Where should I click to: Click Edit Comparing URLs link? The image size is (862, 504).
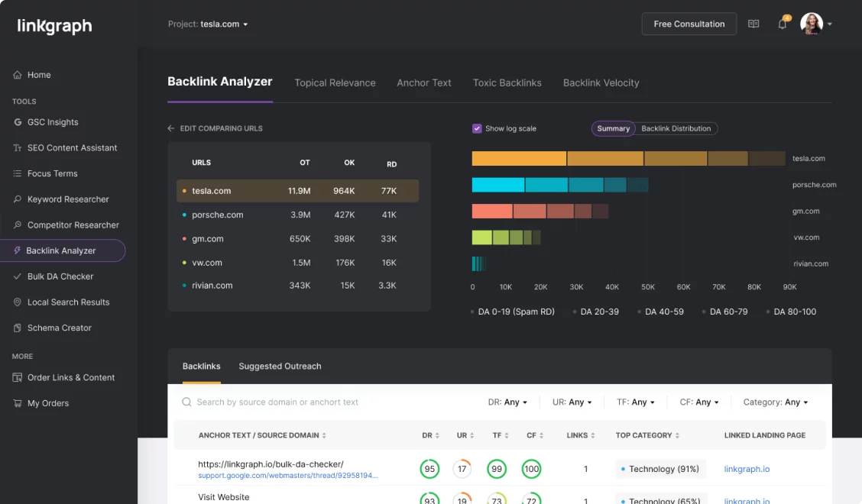(x=221, y=128)
